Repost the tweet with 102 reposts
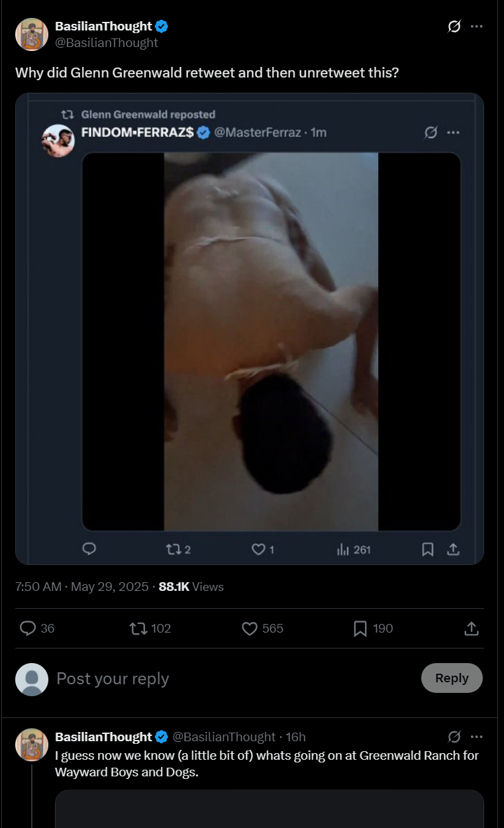The image size is (504, 828). (150, 628)
